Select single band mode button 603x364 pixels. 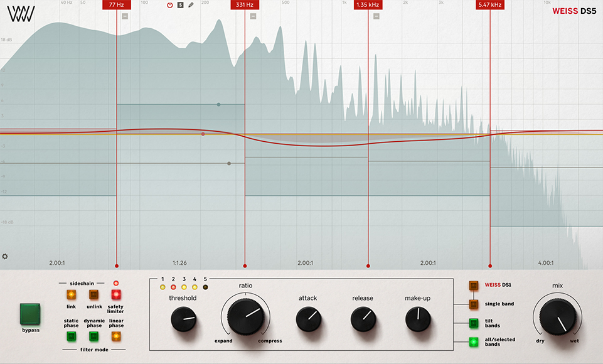pyautogui.click(x=473, y=304)
